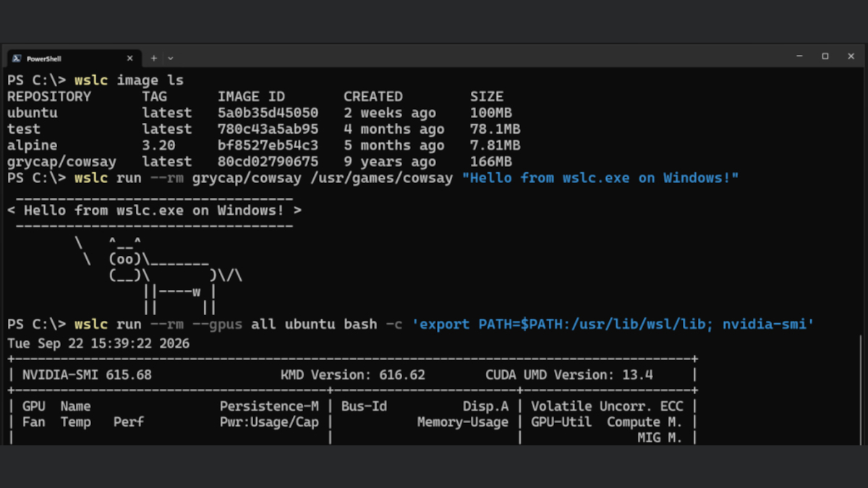Click the Persistence-M header
This screenshot has width=868, height=488.
(269, 406)
